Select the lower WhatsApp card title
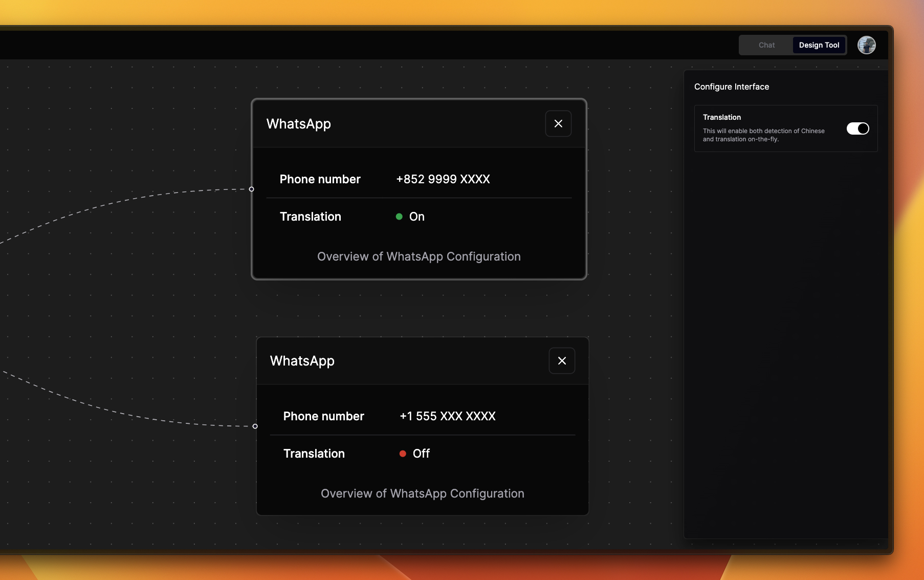This screenshot has height=580, width=924. (x=302, y=361)
